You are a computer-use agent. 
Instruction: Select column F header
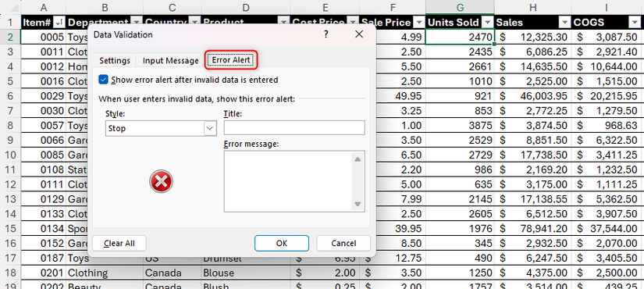tap(392, 7)
